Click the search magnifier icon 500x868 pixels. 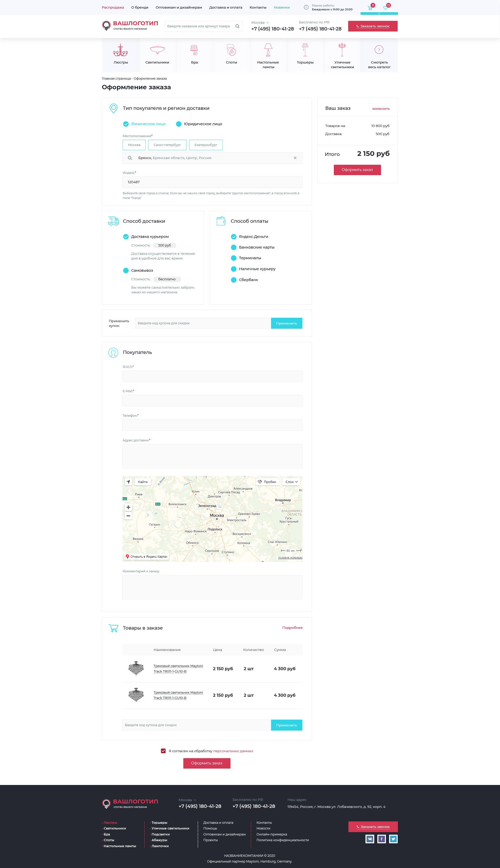[x=237, y=26]
